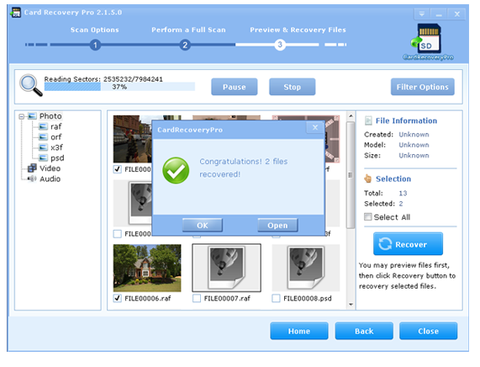
Task: Close the CardRecoveryPro dialog with X
Action: click(315, 128)
